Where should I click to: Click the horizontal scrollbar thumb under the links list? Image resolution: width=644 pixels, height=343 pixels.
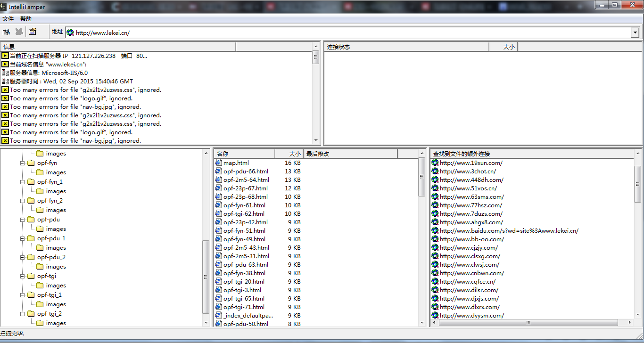pyautogui.click(x=528, y=323)
